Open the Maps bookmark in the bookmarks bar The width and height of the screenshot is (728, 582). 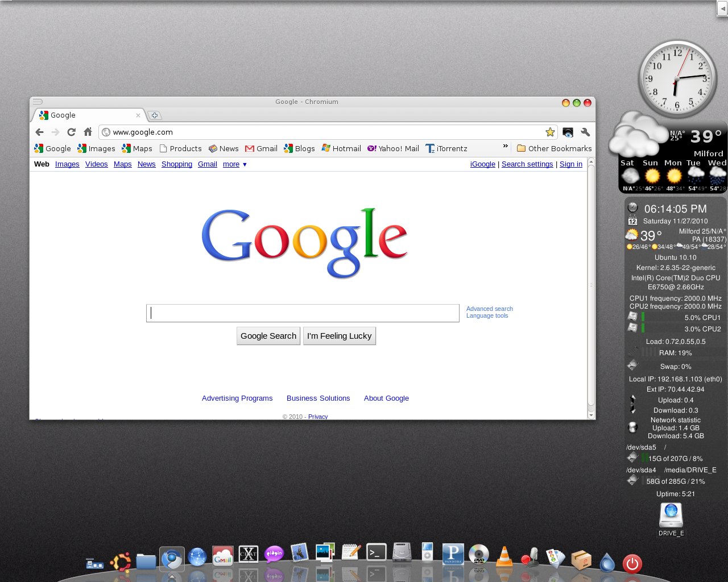click(x=137, y=148)
